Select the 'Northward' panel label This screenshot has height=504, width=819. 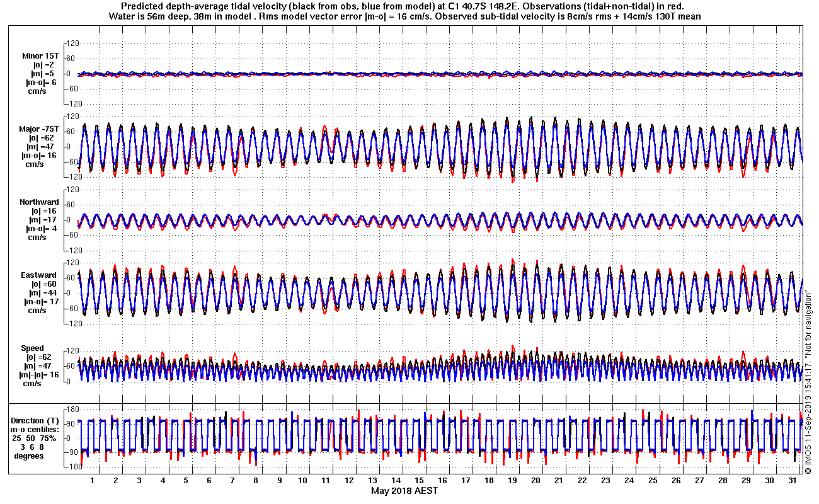pos(38,202)
